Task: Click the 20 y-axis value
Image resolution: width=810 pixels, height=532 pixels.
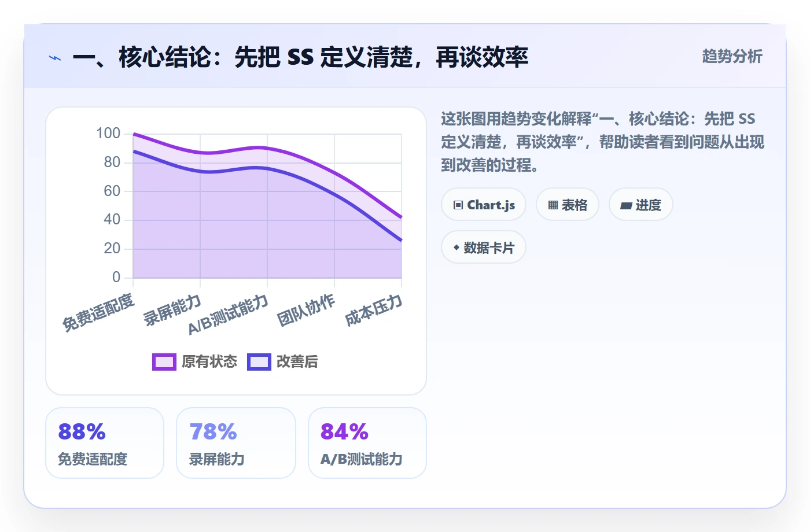Action: (112, 249)
